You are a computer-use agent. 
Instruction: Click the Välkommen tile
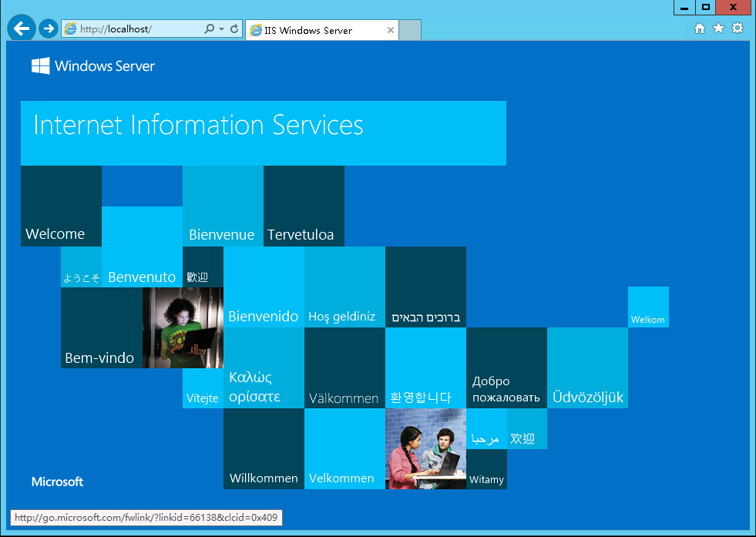(x=344, y=368)
